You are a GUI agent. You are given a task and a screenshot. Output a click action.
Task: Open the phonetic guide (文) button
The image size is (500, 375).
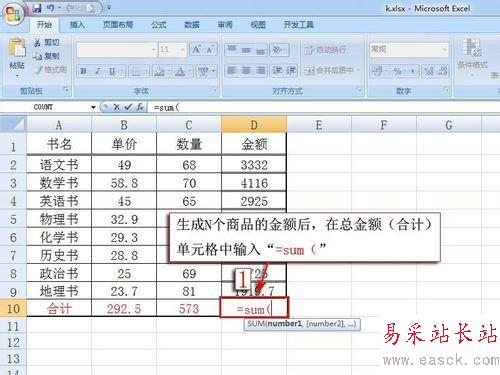pyautogui.click(x=203, y=71)
